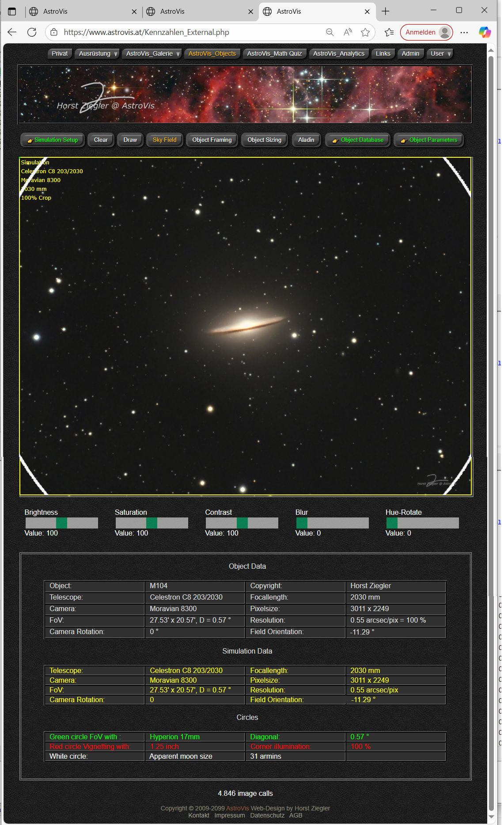504x825 pixels.
Task: Open the favorites list icon
Action: coord(389,32)
